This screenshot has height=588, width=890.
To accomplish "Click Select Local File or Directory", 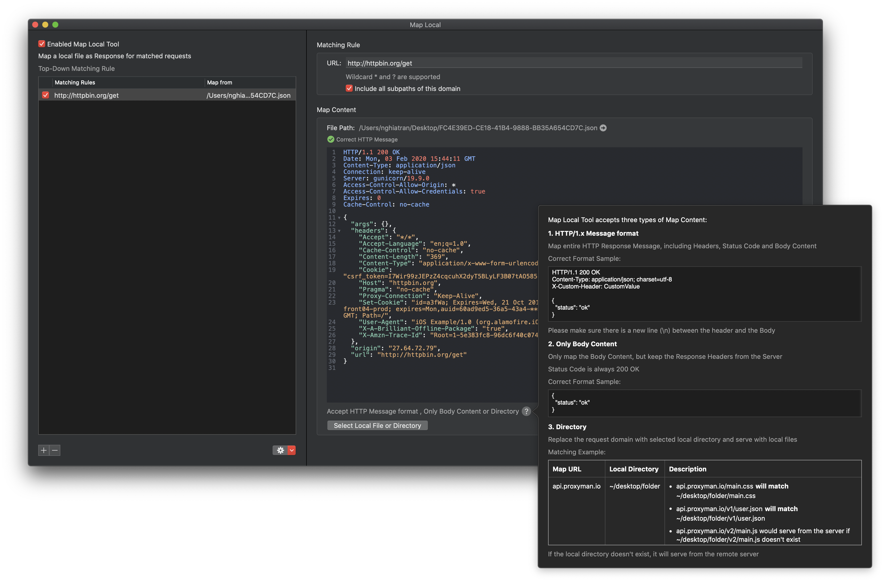I will (377, 425).
